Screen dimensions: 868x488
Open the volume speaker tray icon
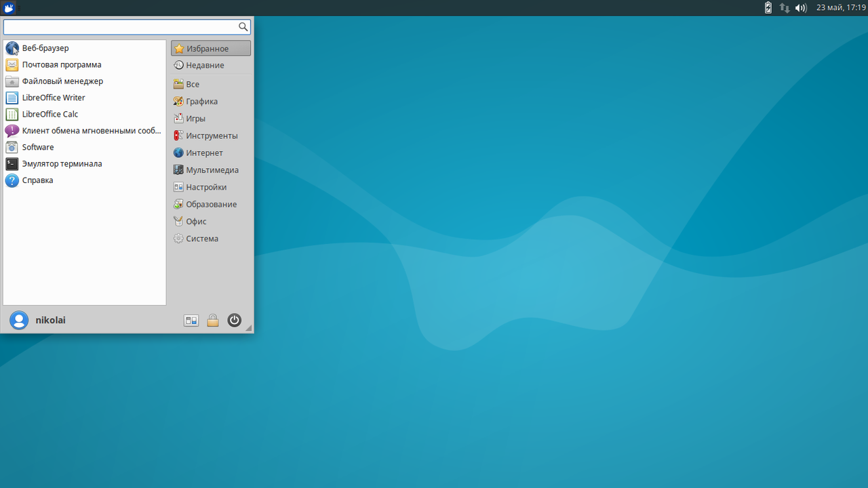coord(801,8)
